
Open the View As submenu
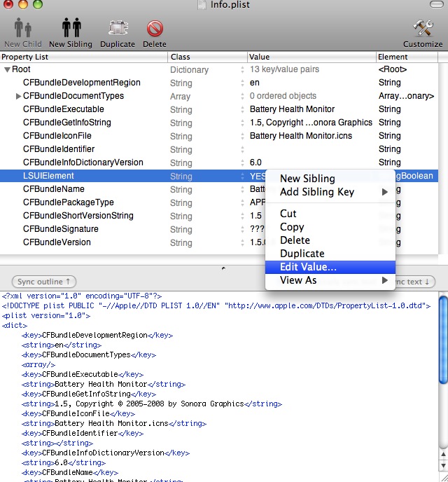[x=330, y=280]
